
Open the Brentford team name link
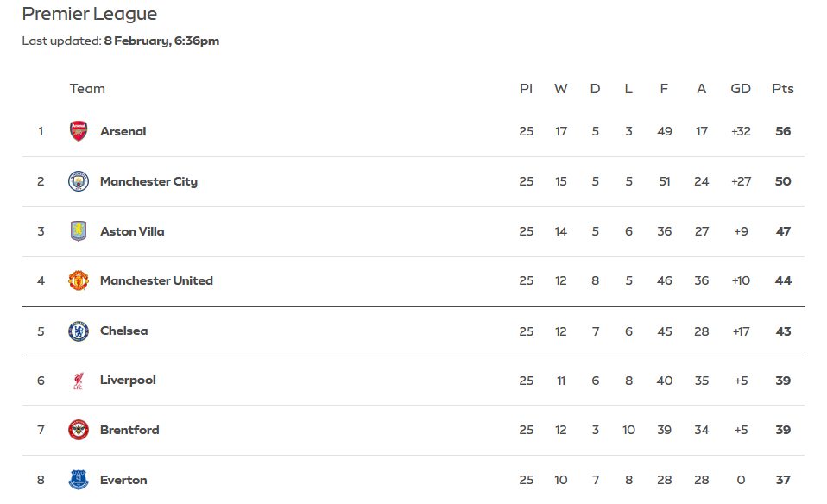point(129,430)
